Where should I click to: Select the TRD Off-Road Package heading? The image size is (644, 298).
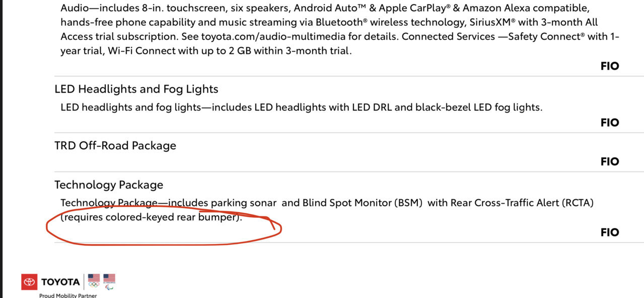(x=115, y=146)
